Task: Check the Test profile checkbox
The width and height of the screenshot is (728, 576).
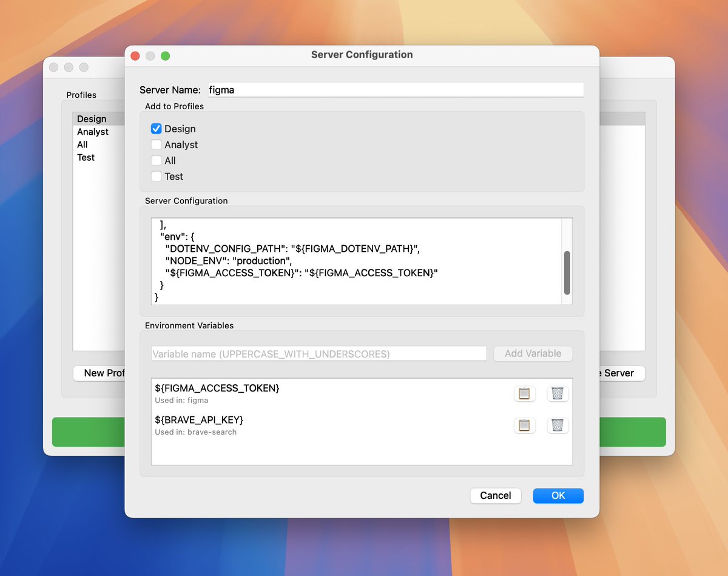Action: 157,176
